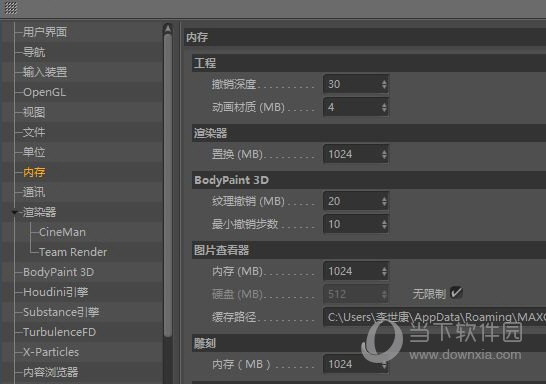Select 导航 in the preferences tree
The height and width of the screenshot is (384, 546).
pos(34,52)
